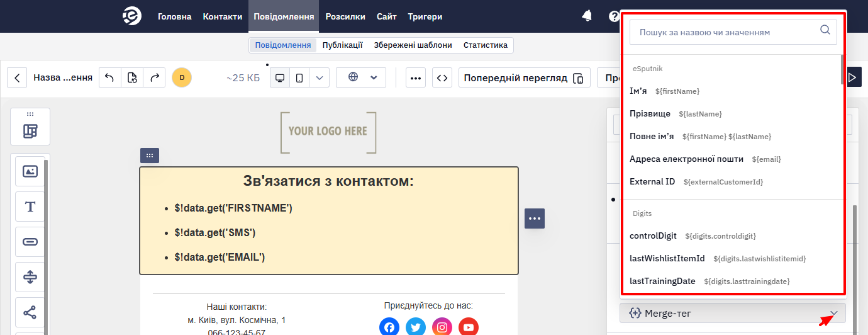The width and height of the screenshot is (868, 335).
Task: Click the merge tag list scrollbar
Action: click(x=843, y=69)
